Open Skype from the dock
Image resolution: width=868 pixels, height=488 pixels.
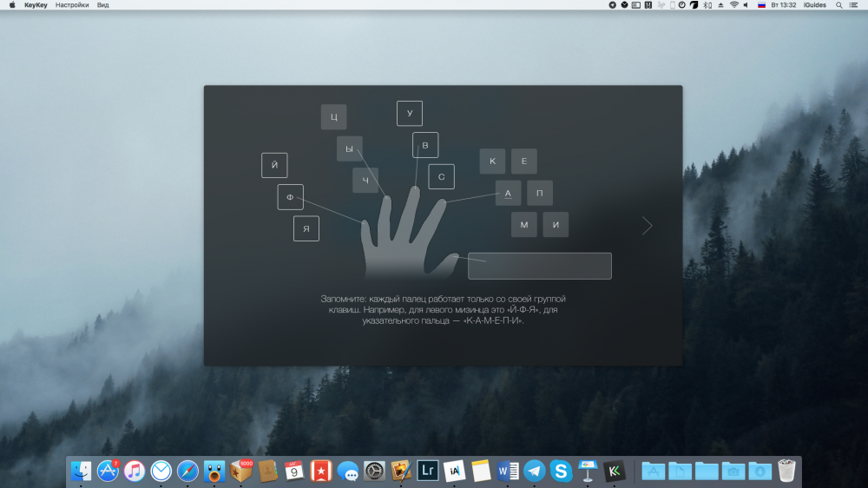pyautogui.click(x=562, y=471)
